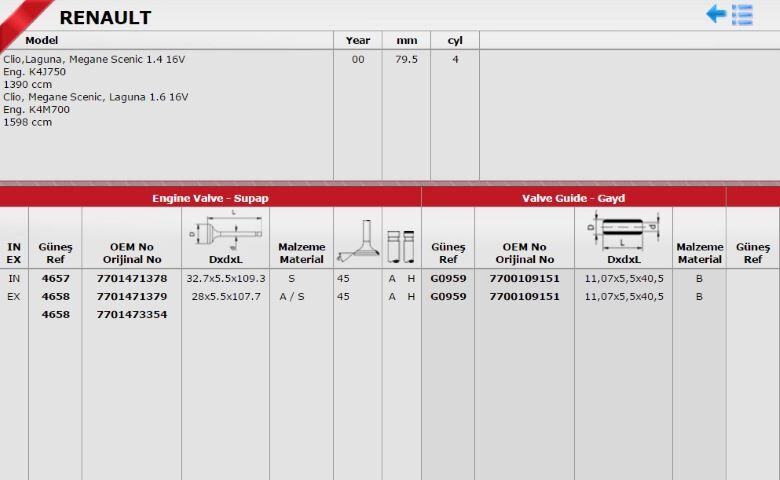Click Clio,Laguna, Megane Scenic 1.4 16V text
Screen dimensions: 780x480
(x=94, y=59)
